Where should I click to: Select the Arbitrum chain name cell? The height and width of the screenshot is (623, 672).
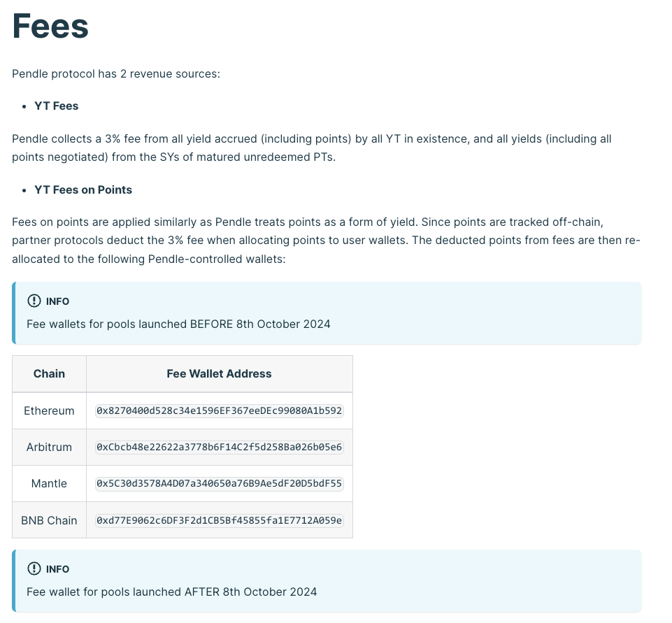tap(49, 447)
